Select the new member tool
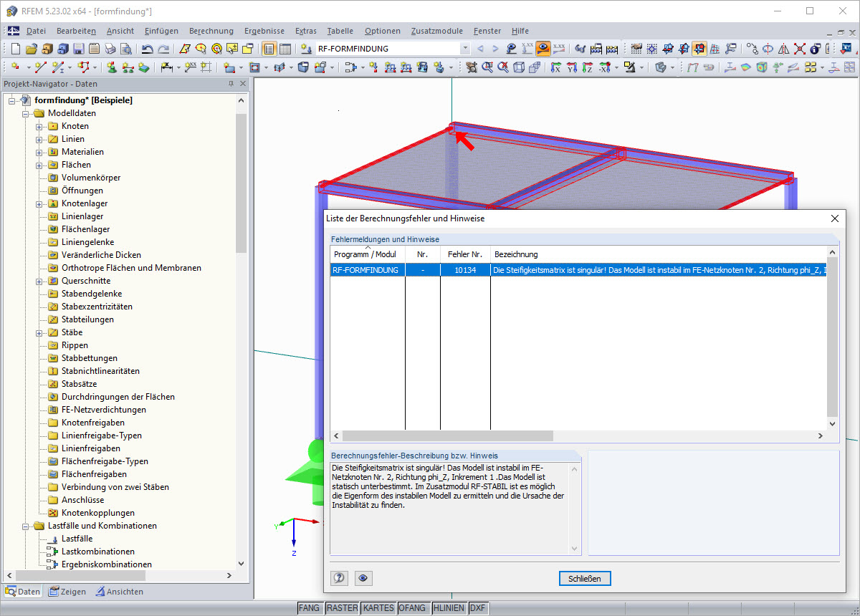The height and width of the screenshot is (616, 860). pos(57,67)
